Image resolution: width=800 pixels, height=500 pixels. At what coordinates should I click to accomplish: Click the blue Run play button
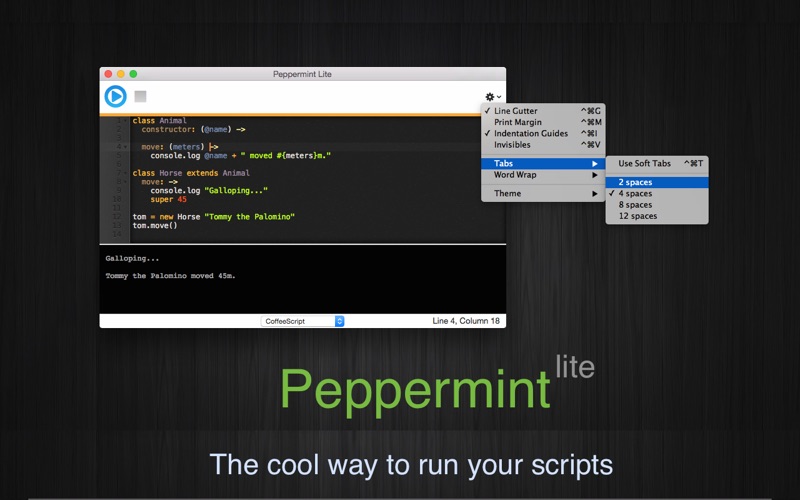[115, 96]
